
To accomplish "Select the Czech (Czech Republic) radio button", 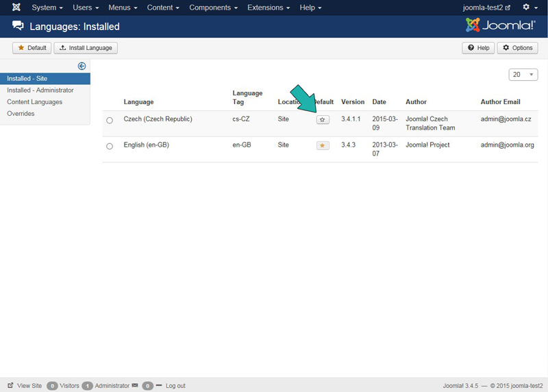I will click(110, 121).
